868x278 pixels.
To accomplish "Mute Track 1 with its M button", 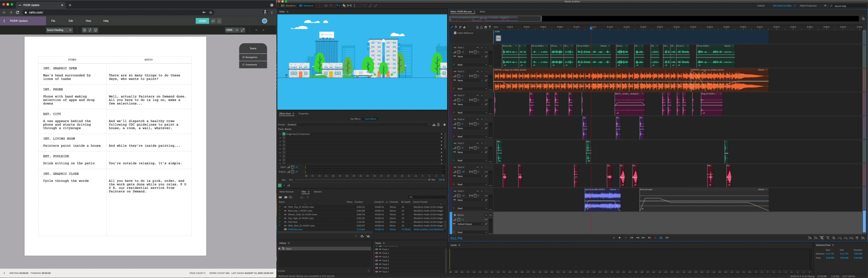I will pyautogui.click(x=477, y=48).
